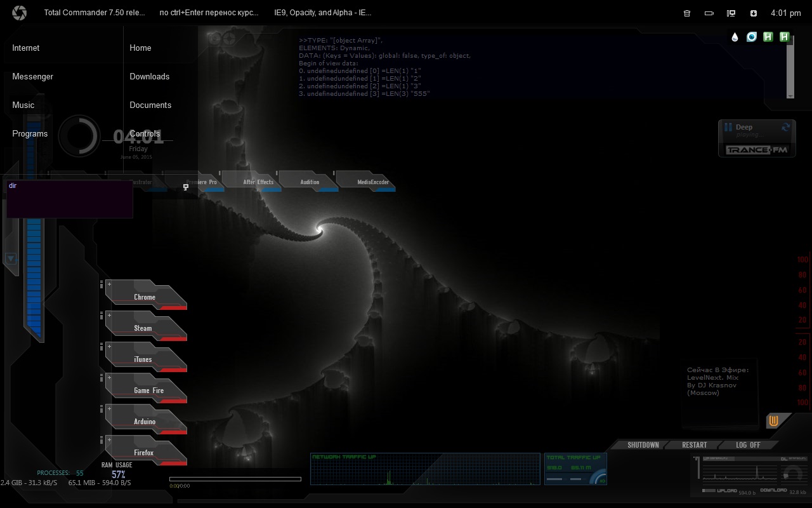
Task: Switch to 'no ctrl+Enter' taskbar window
Action: click(x=209, y=13)
